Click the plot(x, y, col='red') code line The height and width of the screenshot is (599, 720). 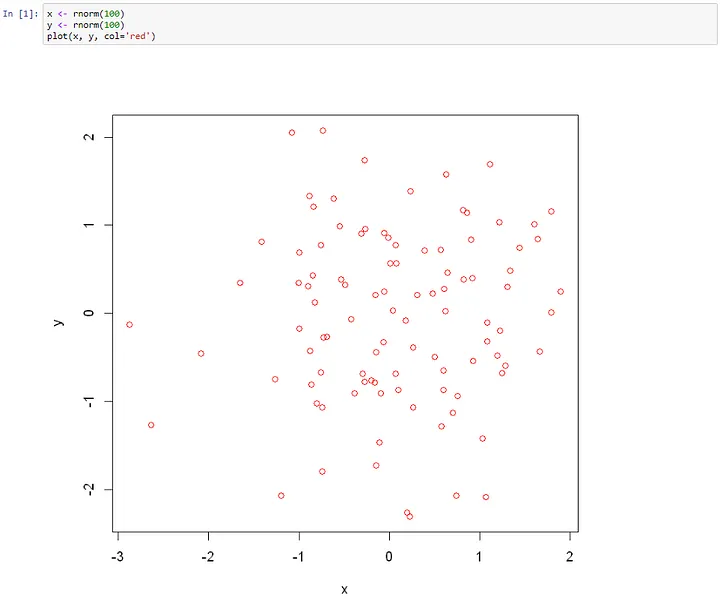(100, 36)
